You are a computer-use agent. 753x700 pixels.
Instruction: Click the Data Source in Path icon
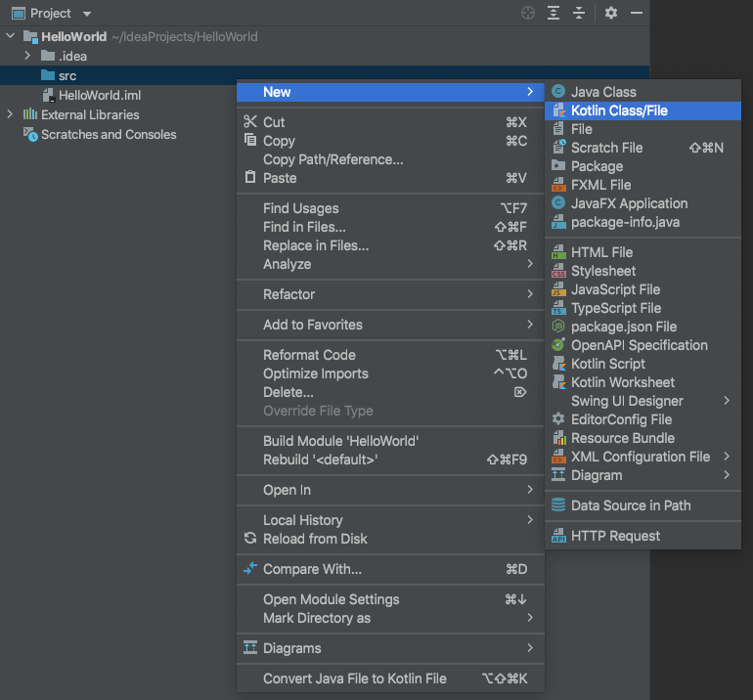pos(558,504)
